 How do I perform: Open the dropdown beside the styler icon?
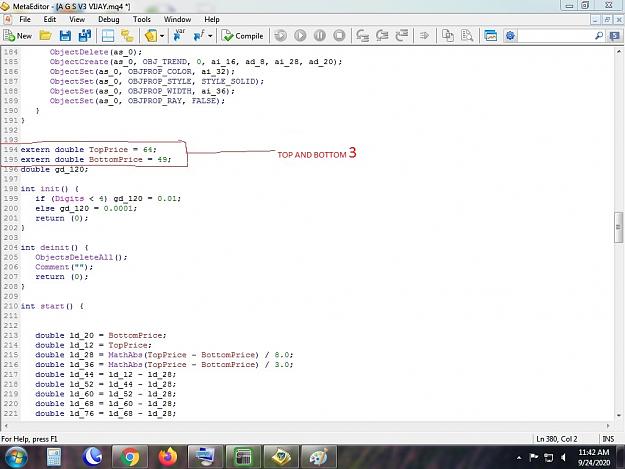(162, 36)
